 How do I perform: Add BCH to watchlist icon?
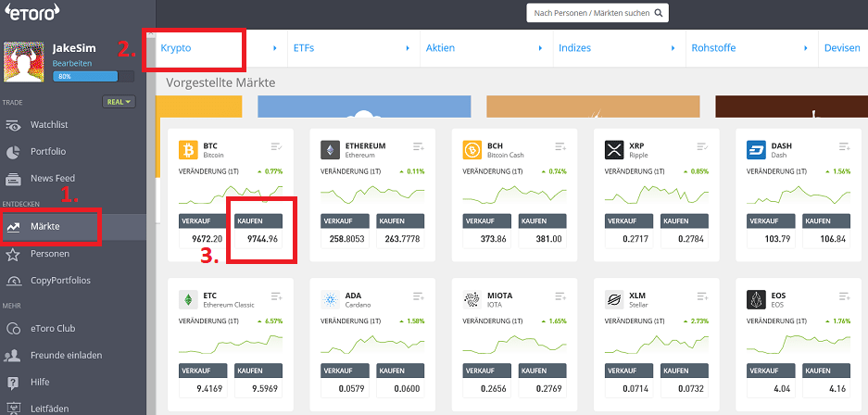pyautogui.click(x=560, y=146)
